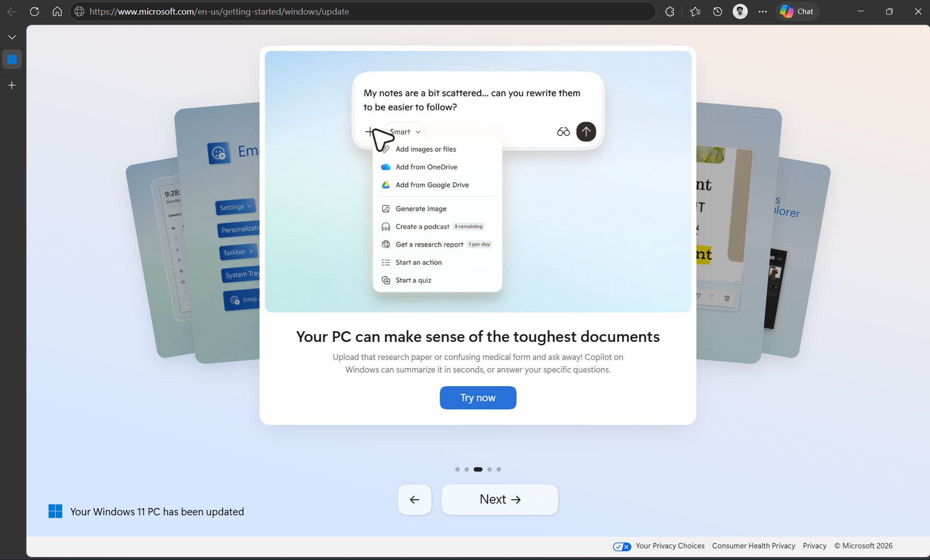Screen dimensions: 930x560
Task: Choose Add from Google Drive option
Action: [432, 185]
